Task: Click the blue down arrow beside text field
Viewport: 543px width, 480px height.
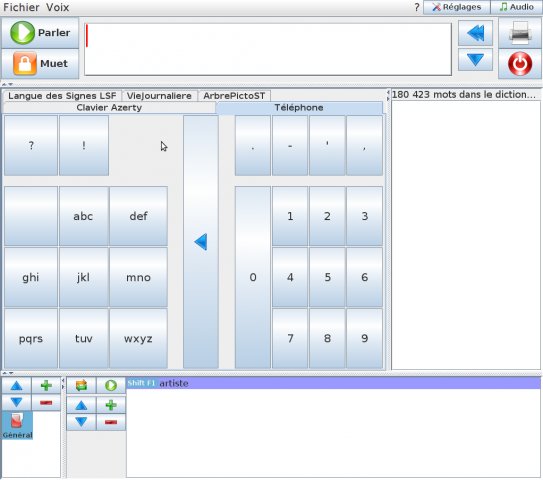Action: 475,60
